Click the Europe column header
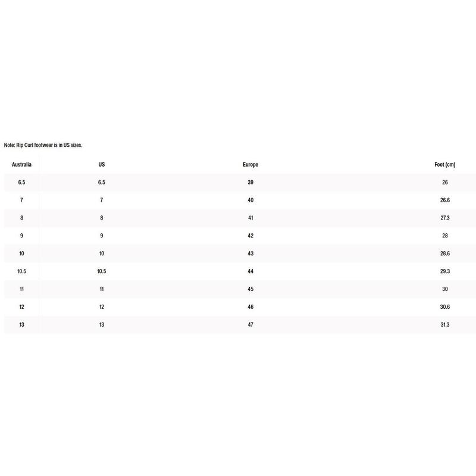Screen dimensions: 476x476 250,165
